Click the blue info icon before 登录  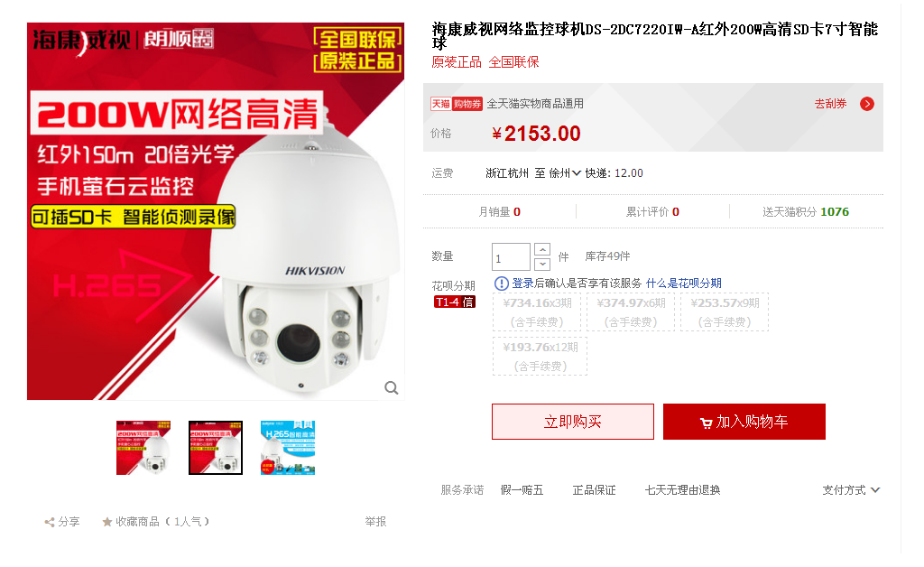click(501, 283)
